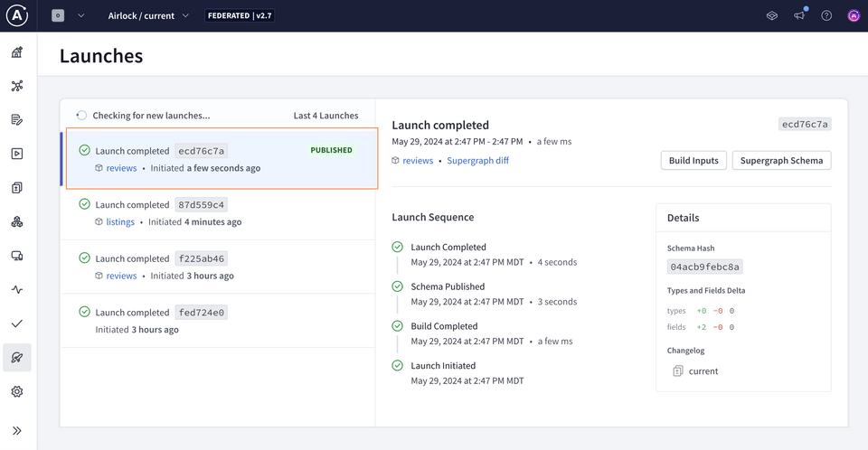Viewport: 868px width, 450px height.
Task: Open reviews link in ecd76c7a launch row
Action: 121,168
